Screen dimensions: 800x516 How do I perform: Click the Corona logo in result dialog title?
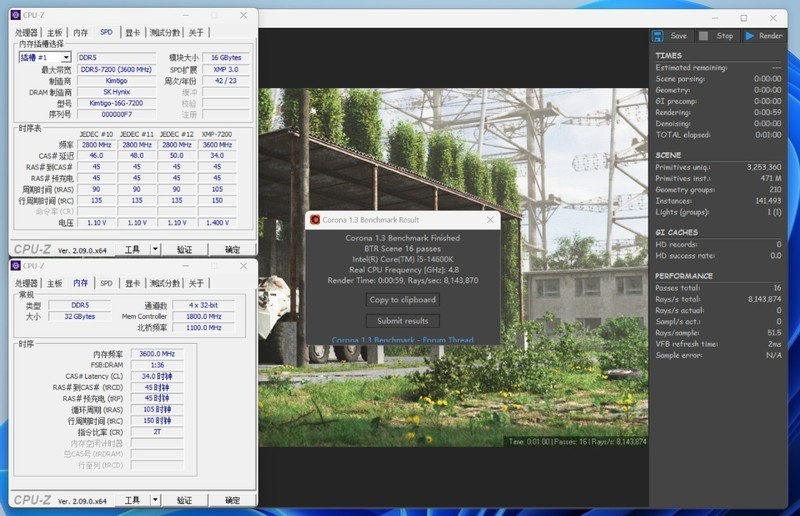(x=315, y=220)
